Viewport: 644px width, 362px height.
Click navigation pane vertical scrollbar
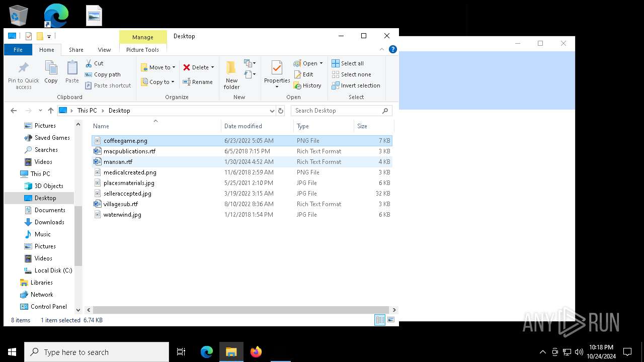coord(78,236)
